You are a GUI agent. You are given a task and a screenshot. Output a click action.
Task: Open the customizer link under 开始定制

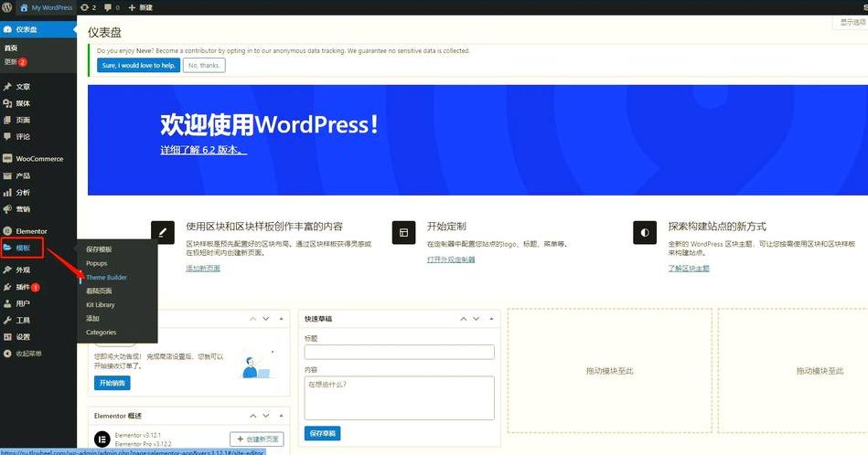point(451,259)
